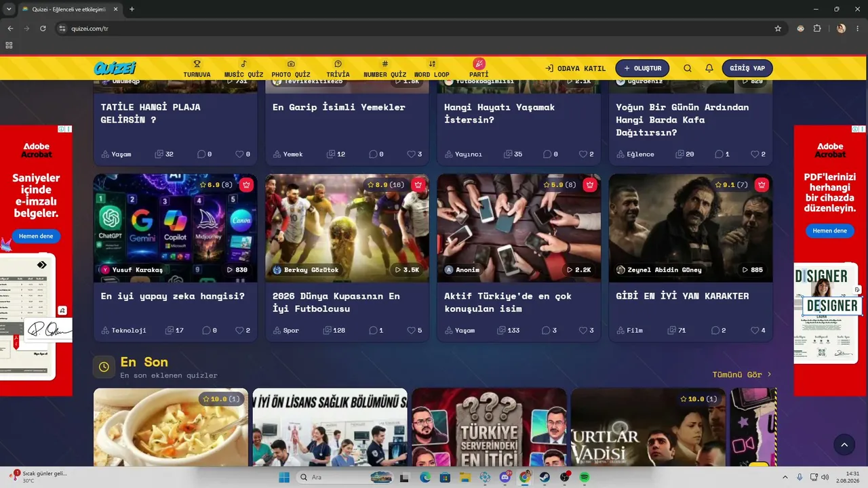Jump to top with the up-chevron button
The image size is (868, 488).
point(844,445)
